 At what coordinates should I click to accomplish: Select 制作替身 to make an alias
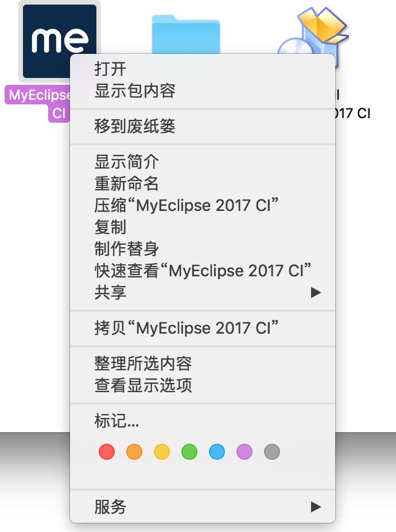coord(123,249)
